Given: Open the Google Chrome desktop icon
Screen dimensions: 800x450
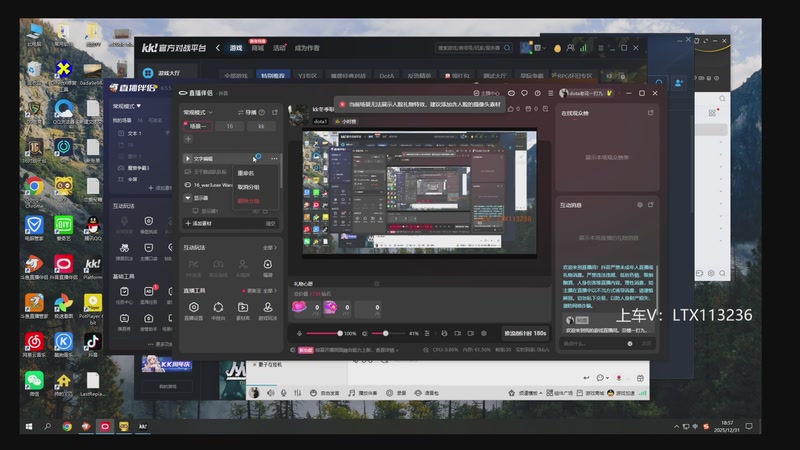Looking at the screenshot, I should click(34, 190).
